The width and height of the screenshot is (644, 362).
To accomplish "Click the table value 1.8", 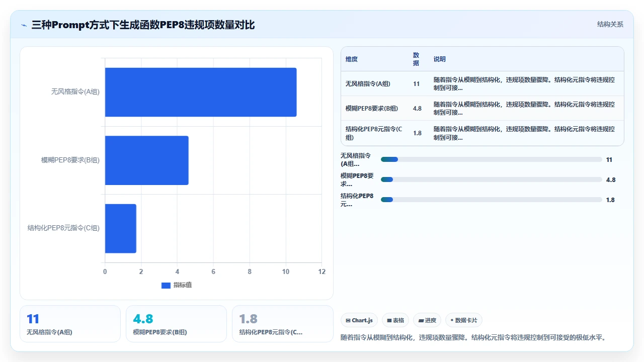I will pos(417,133).
